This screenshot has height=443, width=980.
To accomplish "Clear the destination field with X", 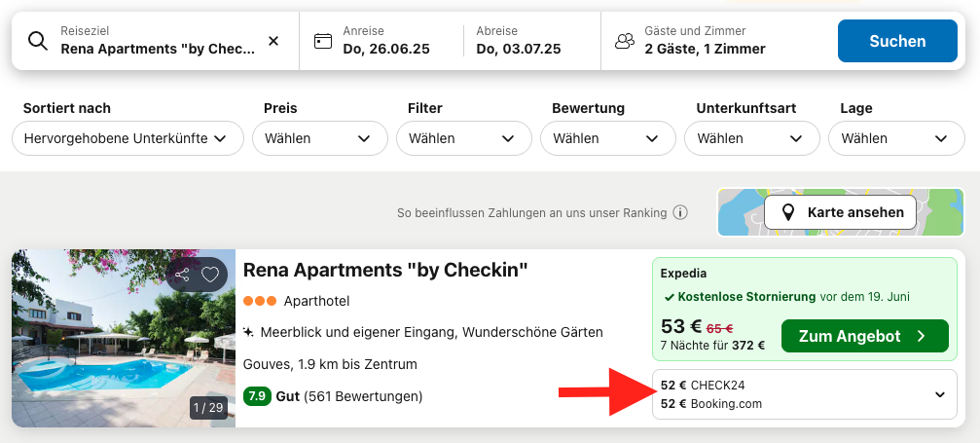I will (x=273, y=41).
